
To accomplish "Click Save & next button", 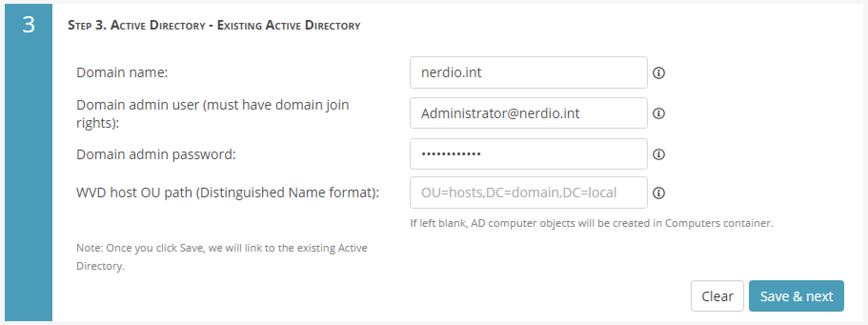I will (797, 296).
